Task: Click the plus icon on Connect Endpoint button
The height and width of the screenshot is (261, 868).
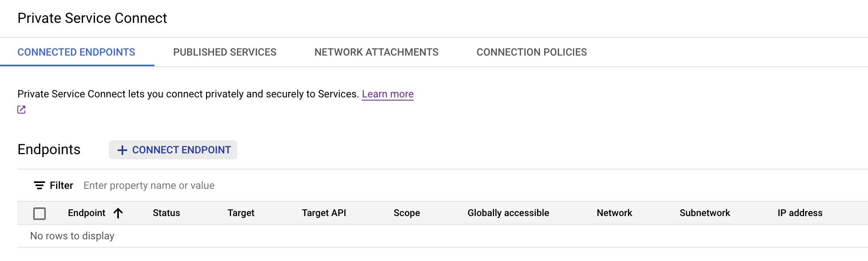Action: [122, 150]
